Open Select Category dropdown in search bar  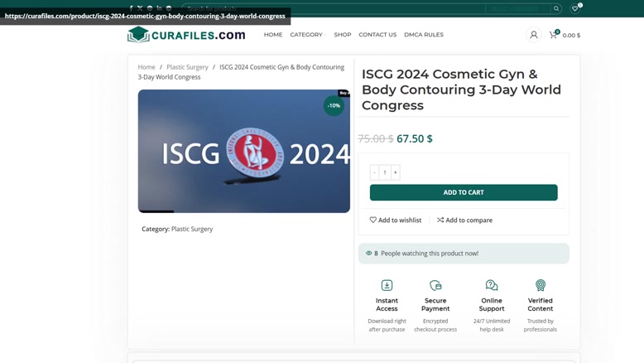click(x=517, y=8)
